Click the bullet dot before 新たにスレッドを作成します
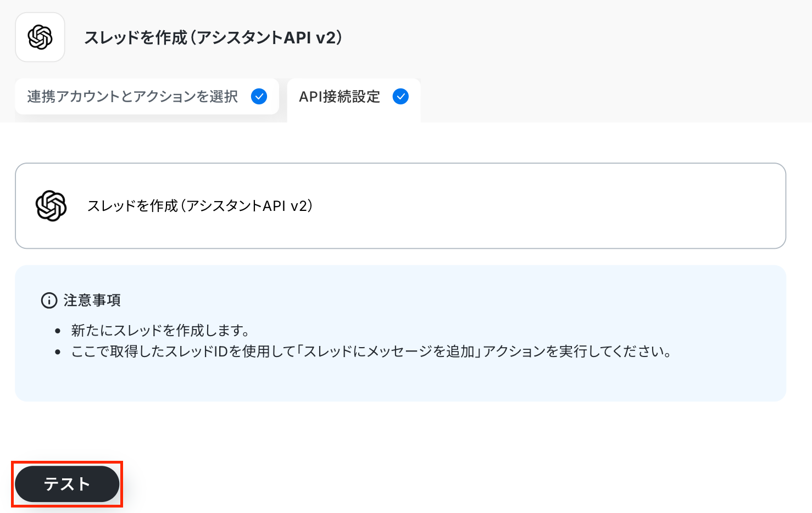The width and height of the screenshot is (812, 513). 58,331
